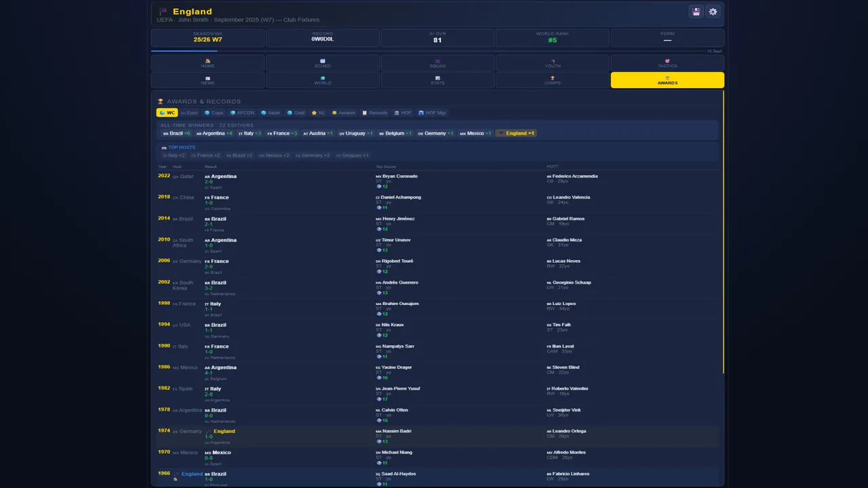This screenshot has width=868, height=488.
Task: Open the STATS navigation tab
Action: (437, 80)
